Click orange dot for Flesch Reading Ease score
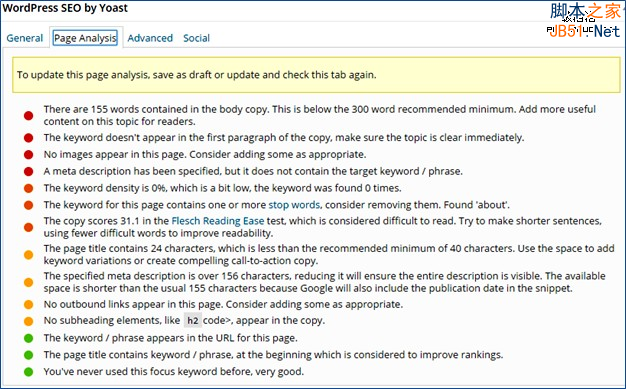Screen dimensions: 626x389 (x=28, y=227)
